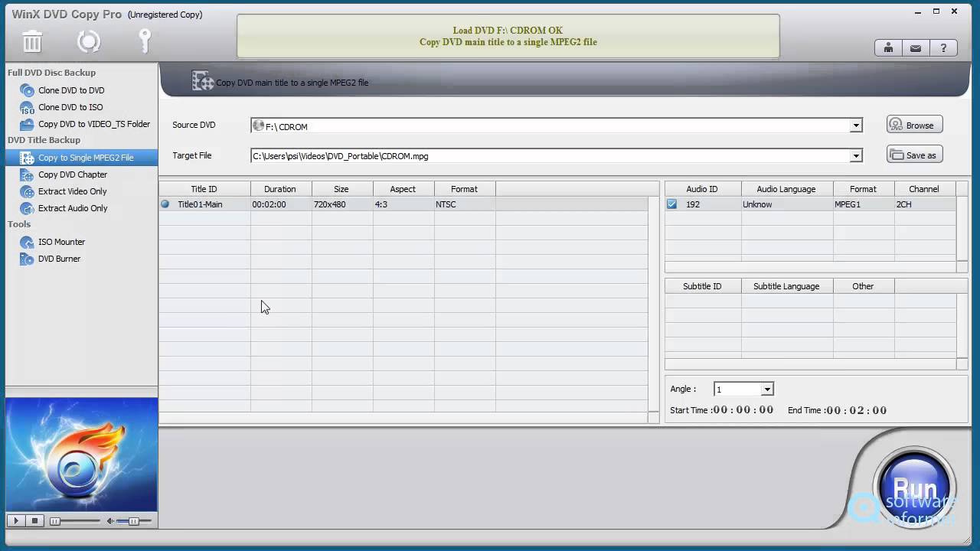
Task: Click the 2CH channel cell
Action: (x=925, y=204)
